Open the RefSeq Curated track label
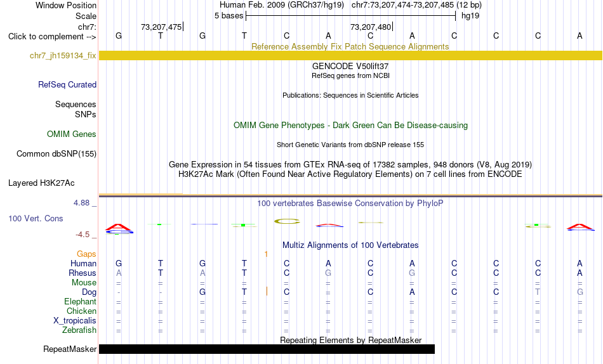The height and width of the screenshot is (364, 603). click(x=67, y=84)
